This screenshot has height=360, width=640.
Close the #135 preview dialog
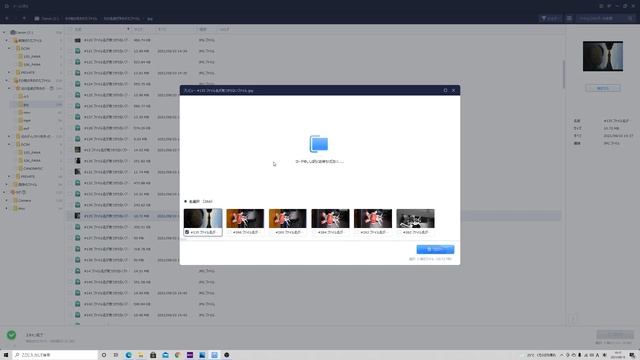tap(453, 90)
